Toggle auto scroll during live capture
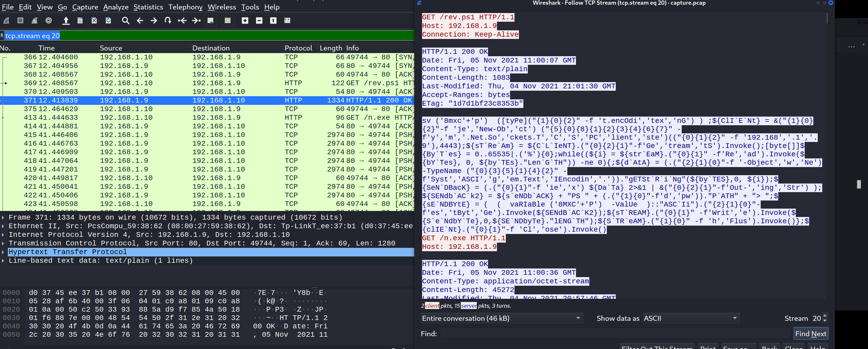 [210, 21]
